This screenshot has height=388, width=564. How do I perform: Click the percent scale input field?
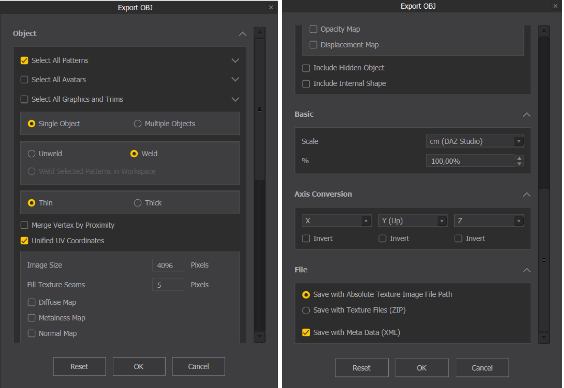pyautogui.click(x=470, y=161)
